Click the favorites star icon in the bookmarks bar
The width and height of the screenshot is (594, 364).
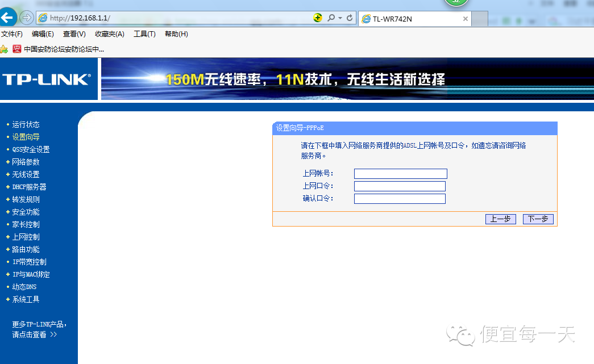coord(4,49)
